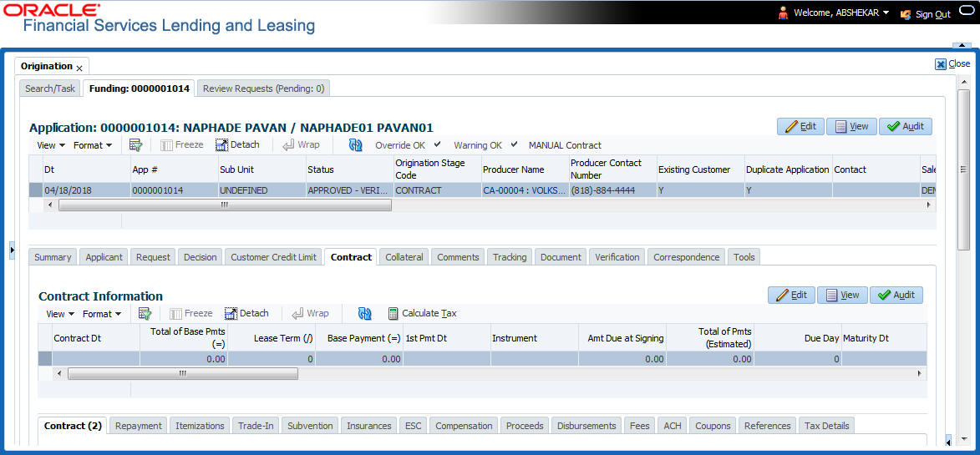Select the ESC sub-tab
This screenshot has height=455, width=980.
pyautogui.click(x=413, y=425)
